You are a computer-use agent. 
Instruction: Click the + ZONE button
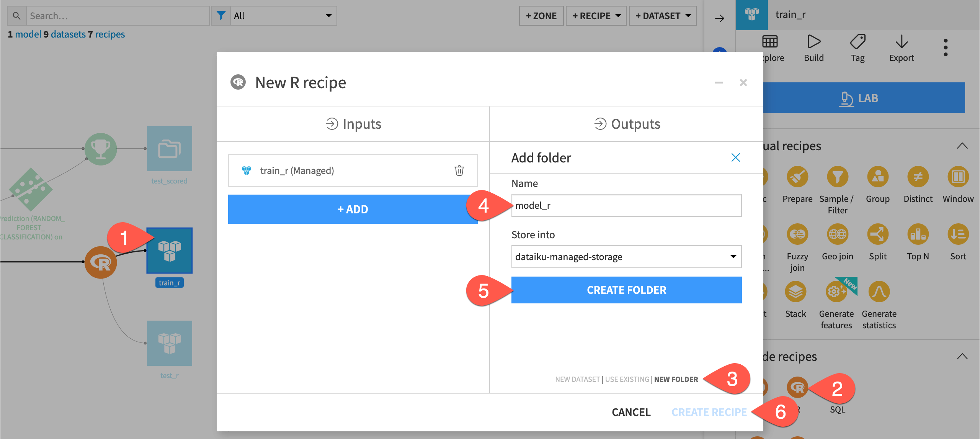click(541, 16)
